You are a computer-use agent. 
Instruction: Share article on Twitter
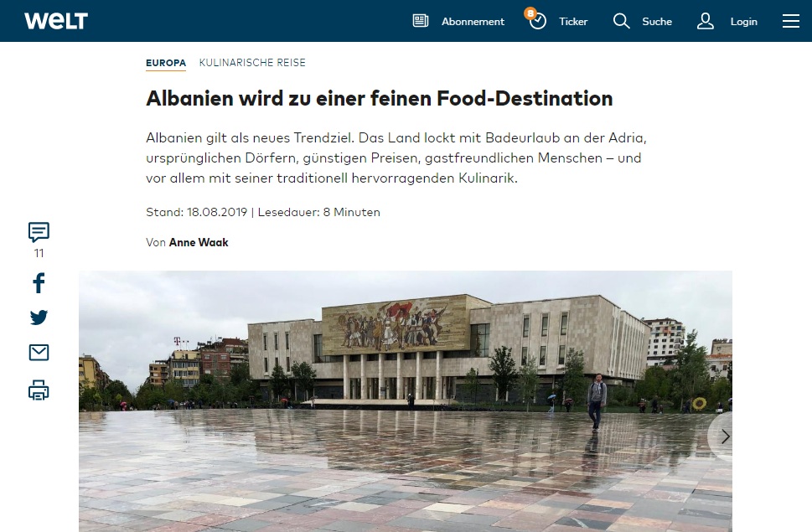(39, 318)
